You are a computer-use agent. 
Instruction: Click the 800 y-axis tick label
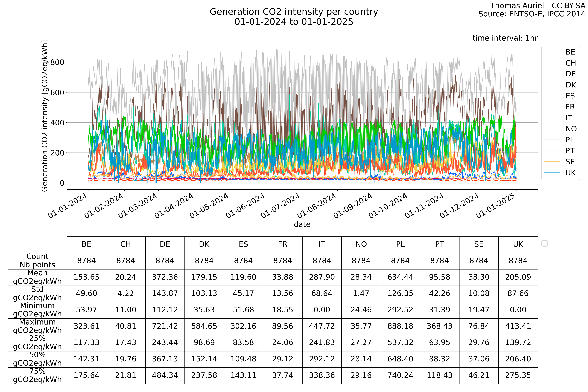[57, 62]
